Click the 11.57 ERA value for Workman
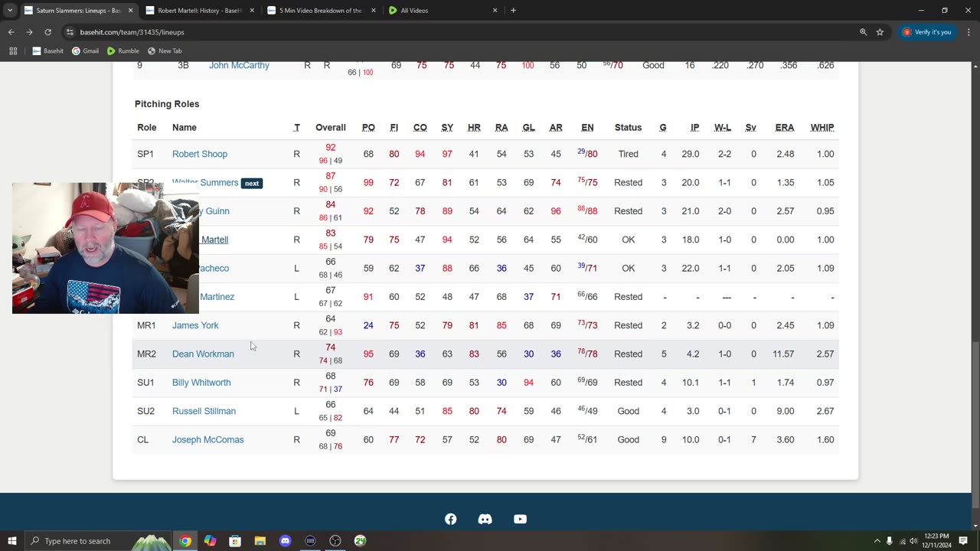 click(783, 354)
